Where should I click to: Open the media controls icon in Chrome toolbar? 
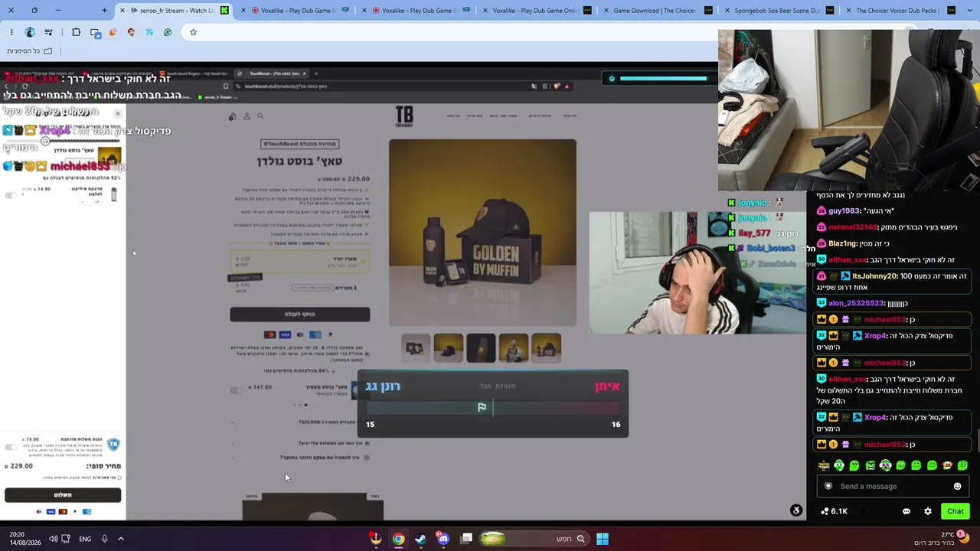[x=48, y=32]
